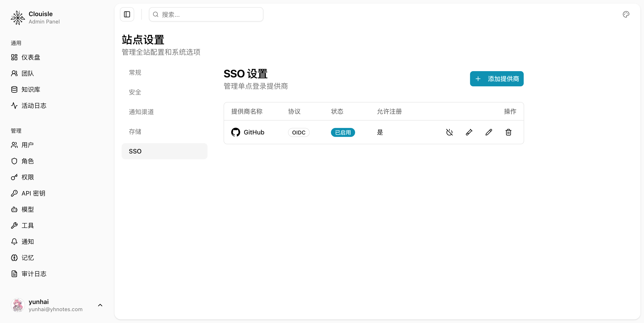
Task: Test the GitHub SSO connection
Action: (x=469, y=132)
